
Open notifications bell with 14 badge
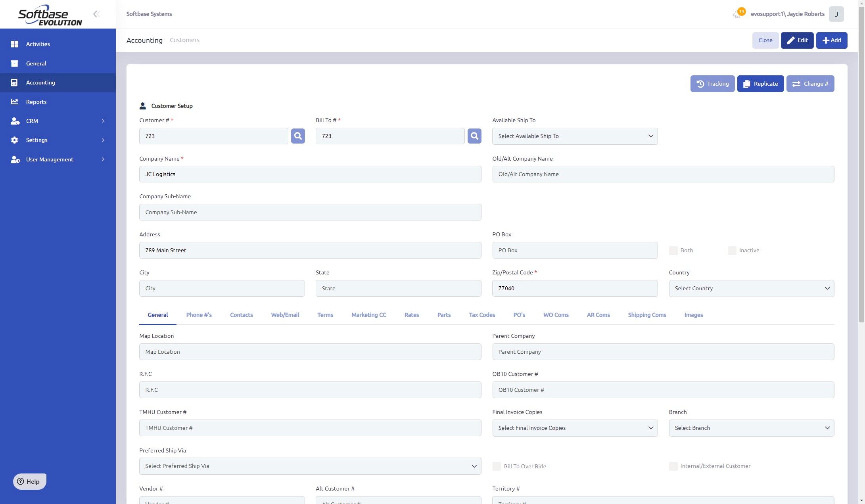point(737,14)
